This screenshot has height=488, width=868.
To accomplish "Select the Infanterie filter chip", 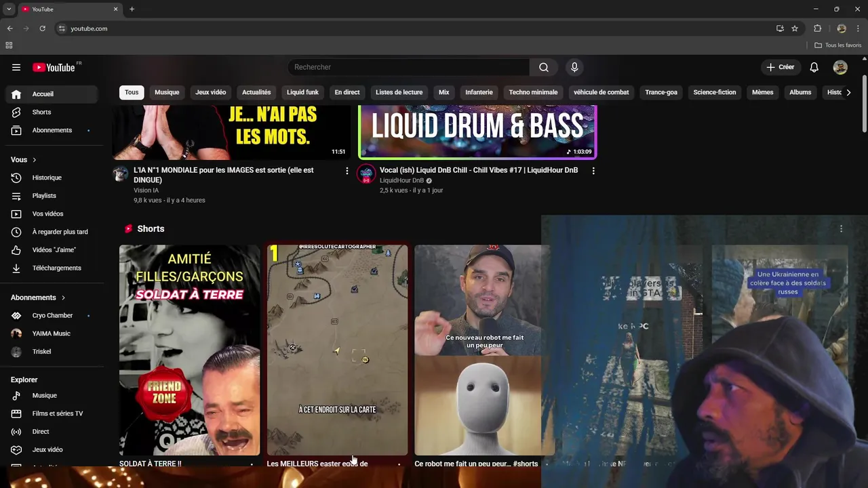I will coord(479,92).
